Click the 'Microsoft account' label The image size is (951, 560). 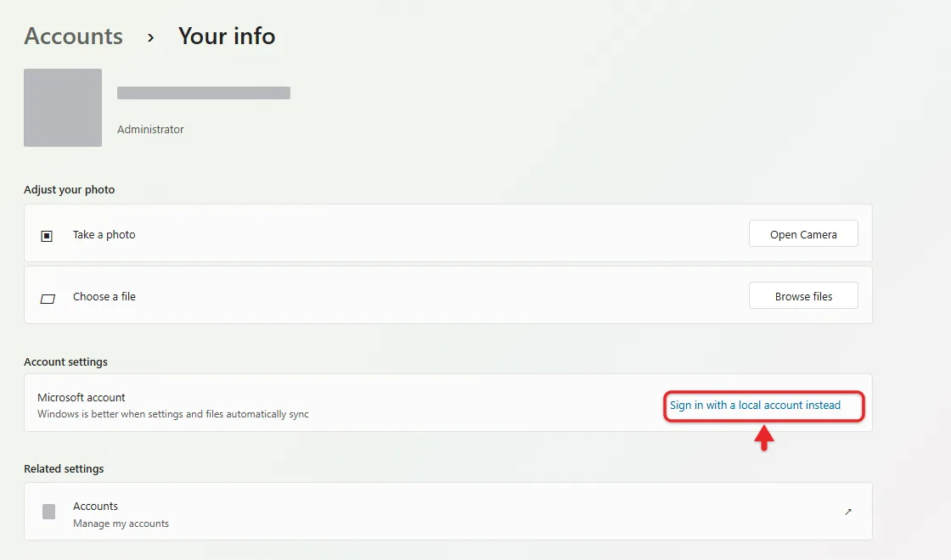tap(82, 398)
